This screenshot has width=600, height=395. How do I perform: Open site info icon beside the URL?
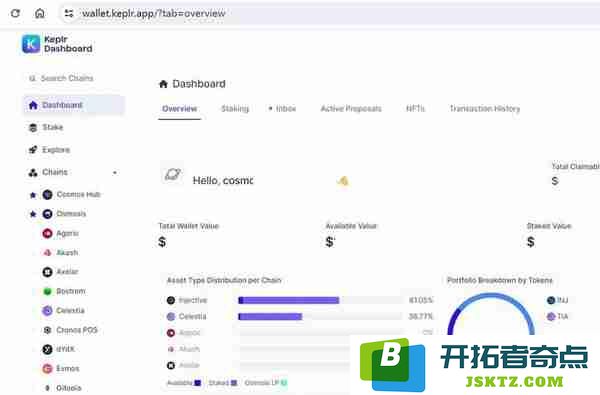(69, 13)
